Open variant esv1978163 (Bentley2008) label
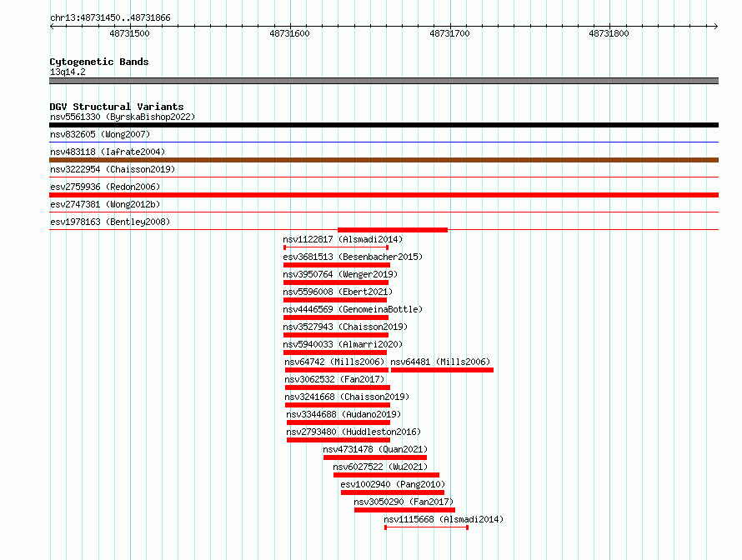Screen dimensions: 742x560 click(x=110, y=222)
